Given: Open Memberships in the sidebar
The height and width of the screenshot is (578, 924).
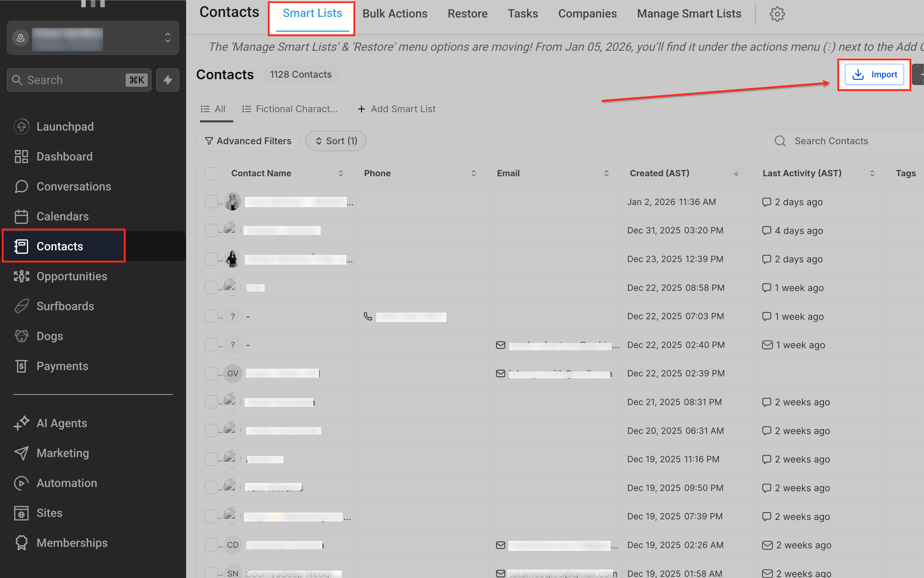Looking at the screenshot, I should click(x=72, y=542).
